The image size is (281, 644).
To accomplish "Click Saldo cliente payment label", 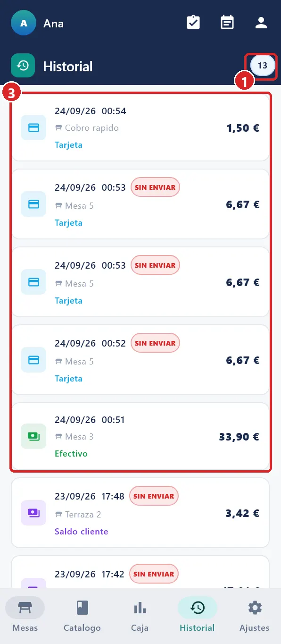I will (82, 531).
